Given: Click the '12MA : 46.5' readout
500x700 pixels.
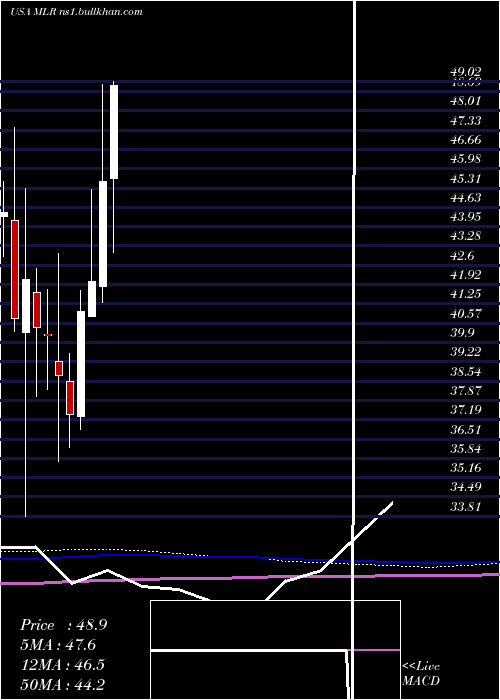Looking at the screenshot, I should (62, 665).
